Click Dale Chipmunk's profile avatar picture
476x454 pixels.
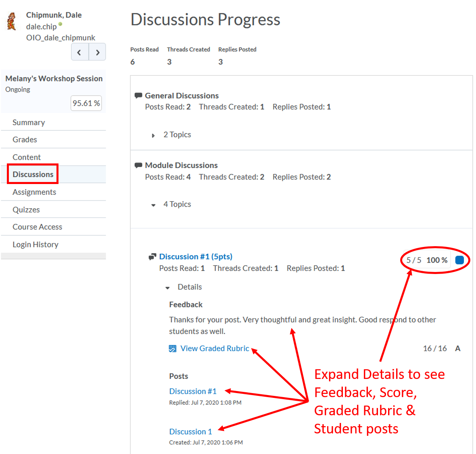(x=11, y=21)
